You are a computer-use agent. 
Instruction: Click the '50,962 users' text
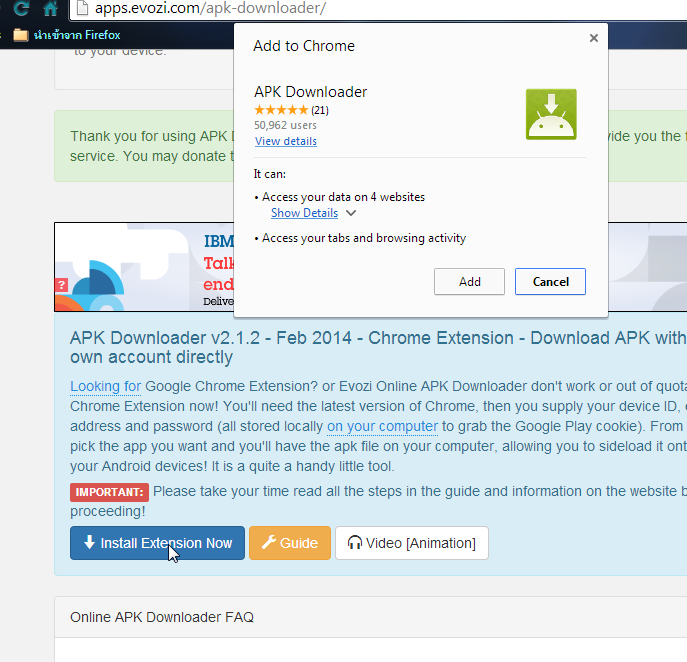click(x=285, y=125)
